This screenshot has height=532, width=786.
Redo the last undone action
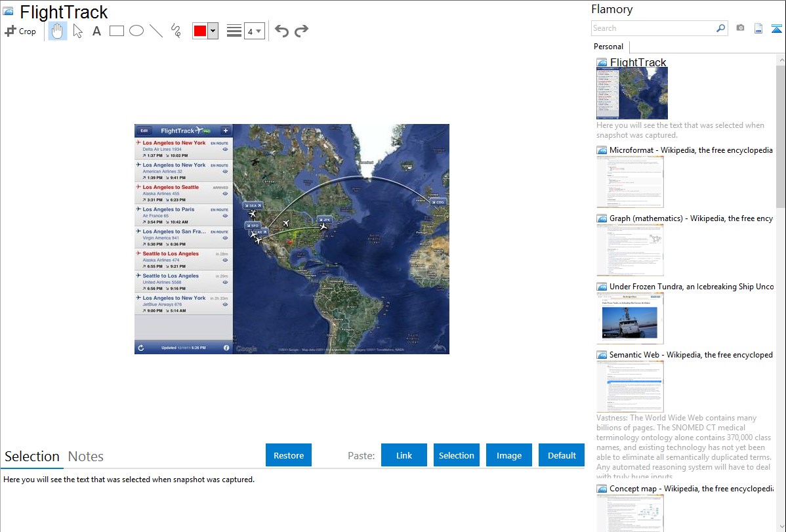(301, 31)
